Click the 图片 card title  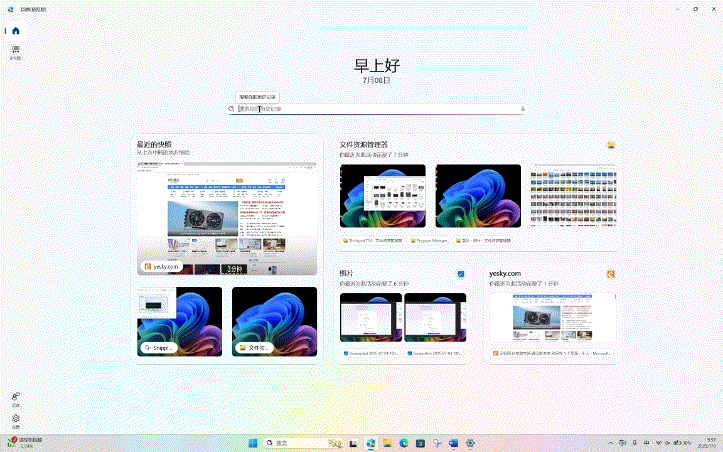pos(346,274)
